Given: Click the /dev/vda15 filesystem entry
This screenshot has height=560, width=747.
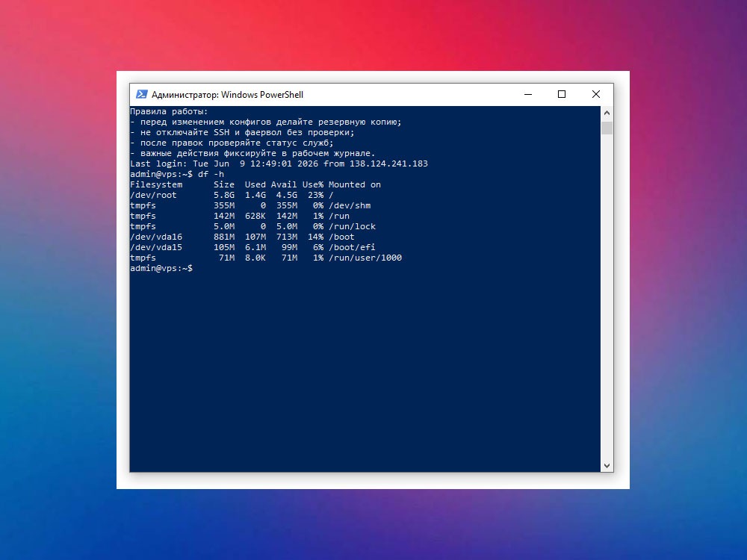Looking at the screenshot, I should [156, 248].
